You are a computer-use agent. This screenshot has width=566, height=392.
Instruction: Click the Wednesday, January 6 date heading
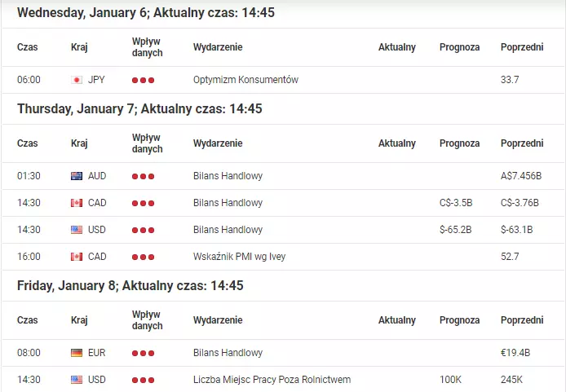pos(146,12)
